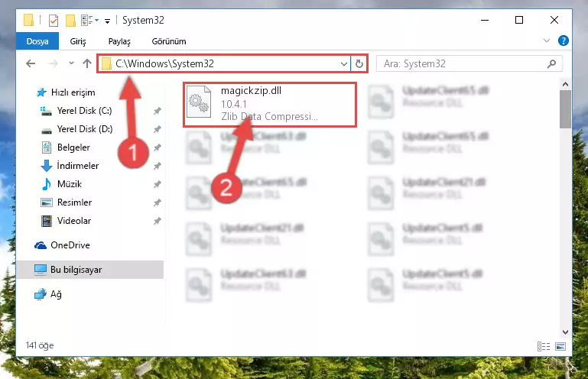Open Yerel Disk (C:)
Image resolution: width=588 pixels, height=379 pixels.
[84, 111]
